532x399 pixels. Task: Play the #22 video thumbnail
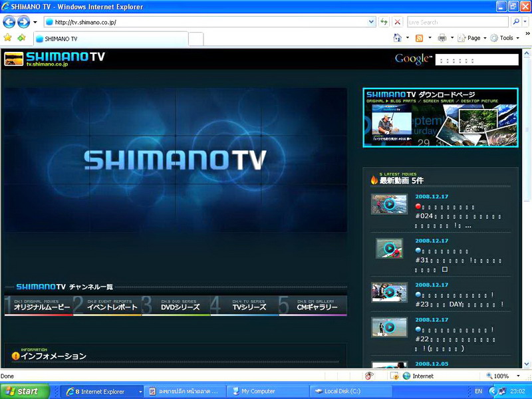(x=389, y=327)
